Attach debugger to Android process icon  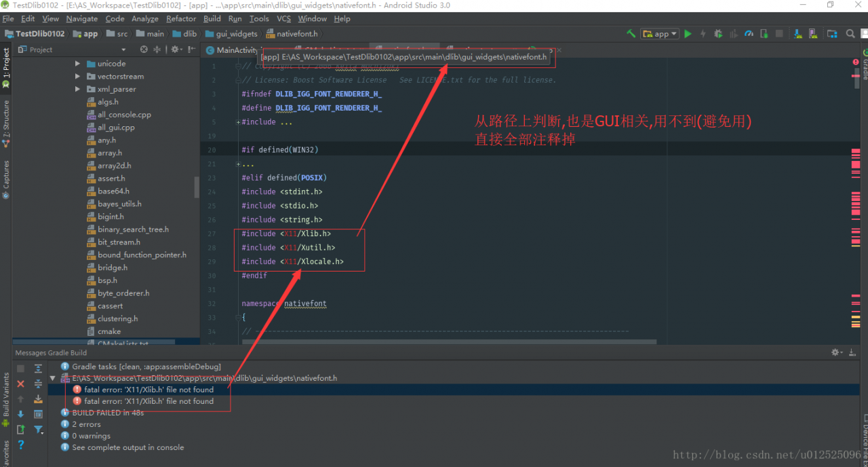764,33
